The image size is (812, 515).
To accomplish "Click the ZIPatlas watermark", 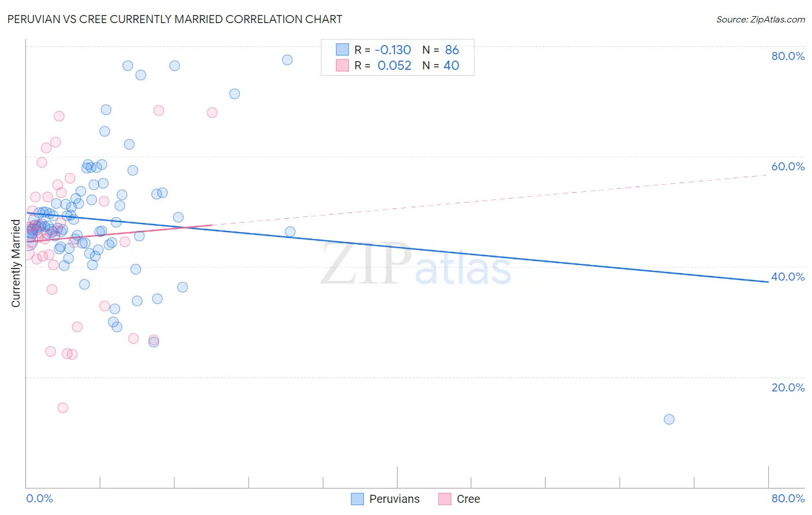I will click(416, 264).
